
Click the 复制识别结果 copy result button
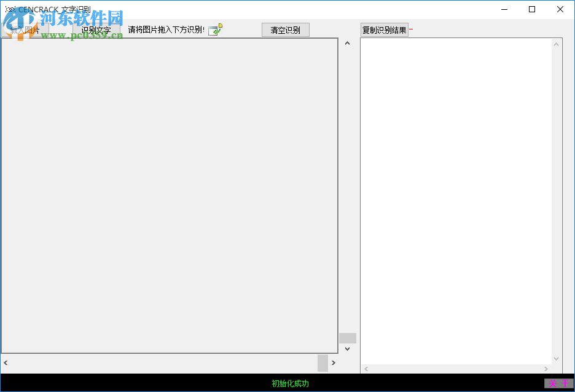384,29
